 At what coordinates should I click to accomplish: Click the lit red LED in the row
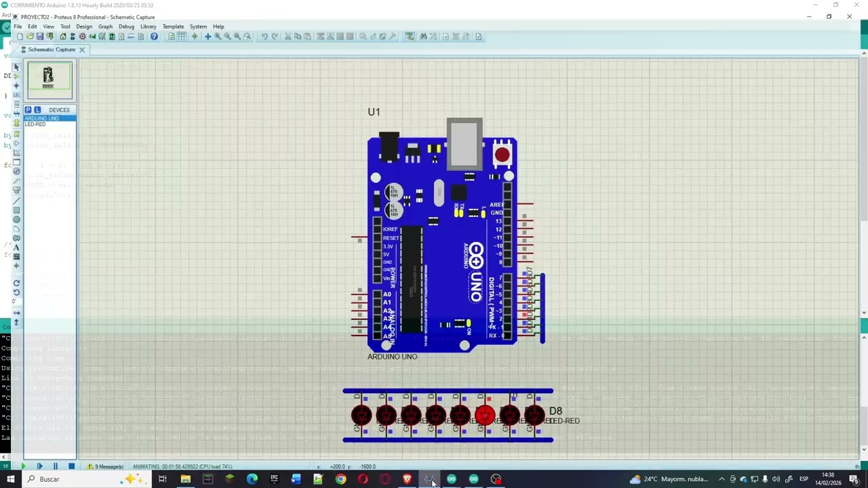click(485, 415)
